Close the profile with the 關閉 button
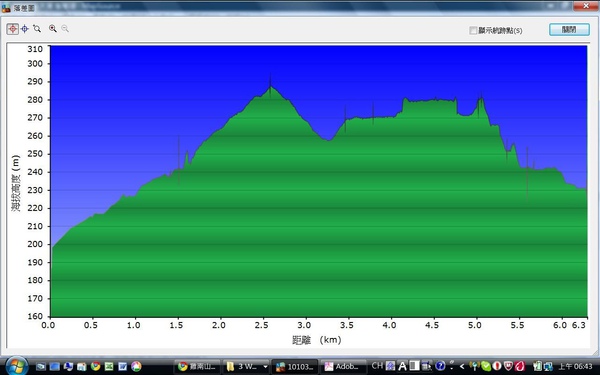Image resolution: width=600 pixels, height=375 pixels. 569,29
